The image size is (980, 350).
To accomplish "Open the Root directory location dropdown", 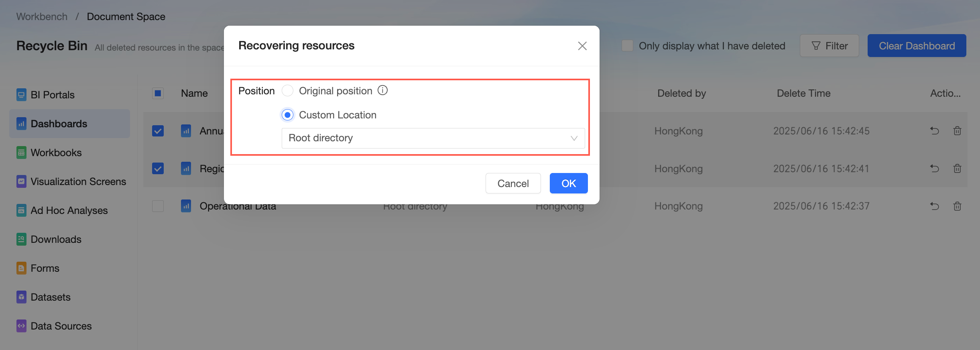I will tap(433, 138).
